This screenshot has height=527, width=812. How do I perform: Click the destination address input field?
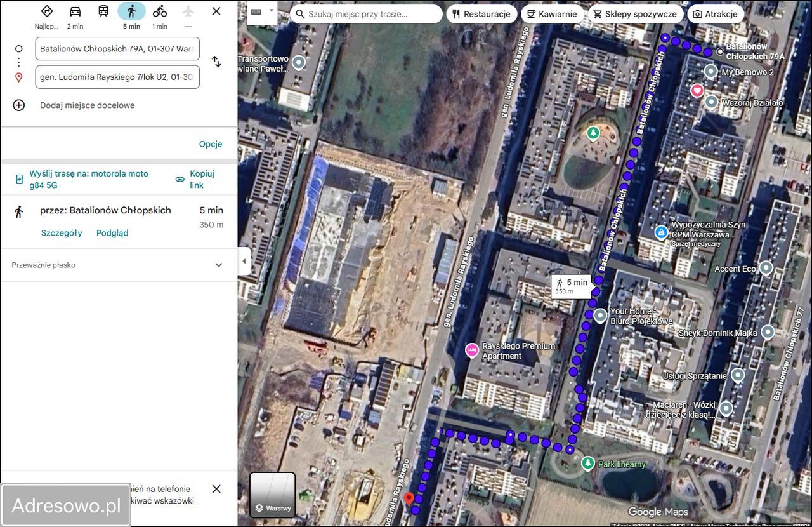coord(117,76)
